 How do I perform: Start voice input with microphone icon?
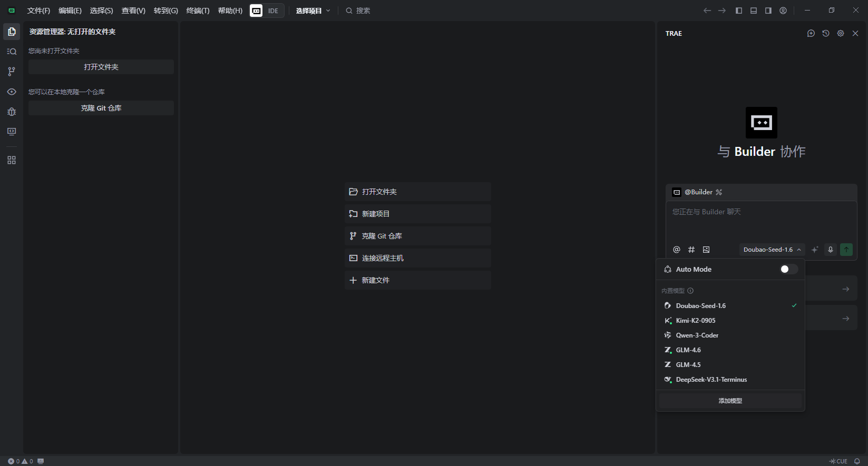(831, 250)
